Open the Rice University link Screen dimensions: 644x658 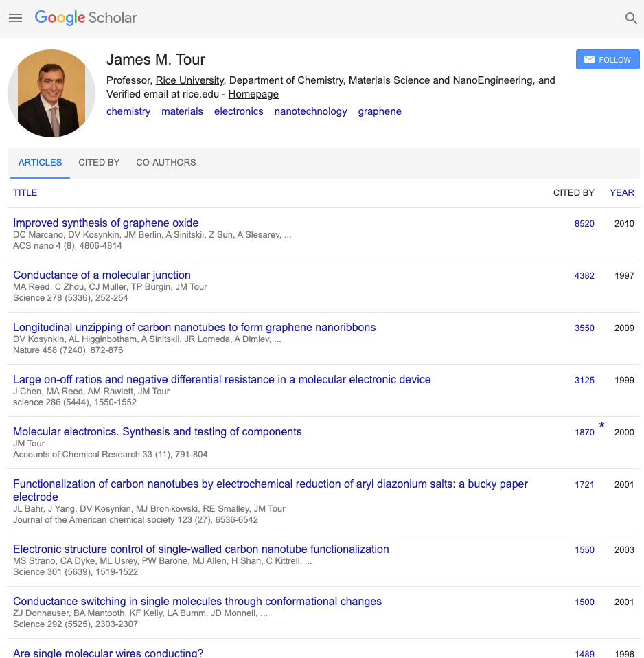click(x=190, y=80)
